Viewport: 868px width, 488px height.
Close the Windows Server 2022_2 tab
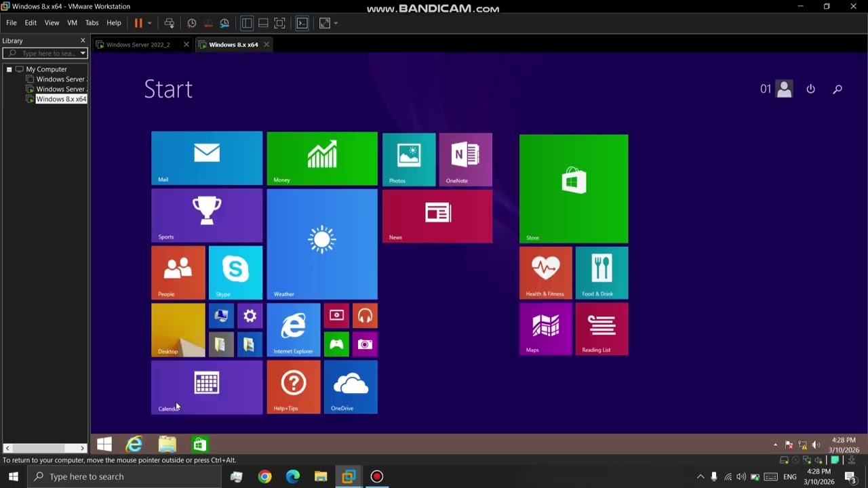(186, 45)
